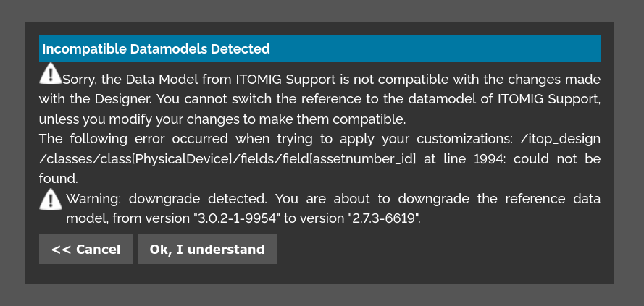Screen dimensions: 644x306
Task: Click 'unless you modify your changes' line
Action: 130,118
